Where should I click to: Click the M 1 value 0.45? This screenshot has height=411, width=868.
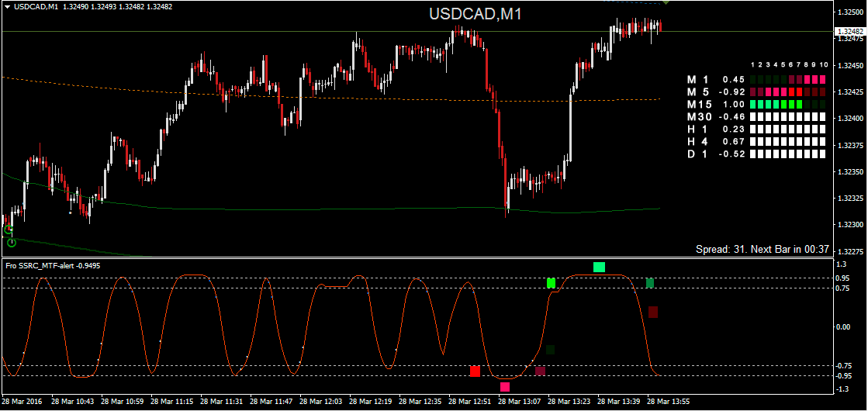pos(734,79)
